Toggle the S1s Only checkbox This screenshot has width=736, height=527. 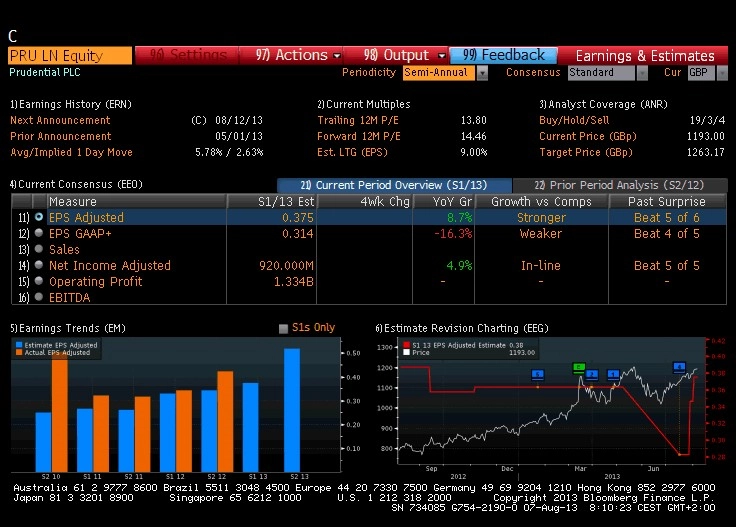[283, 328]
